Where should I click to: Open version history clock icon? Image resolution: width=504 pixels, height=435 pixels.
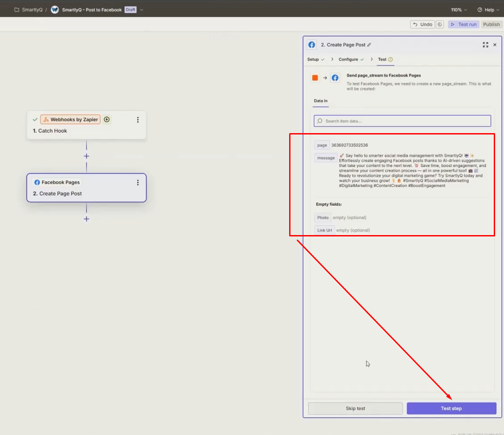[439, 24]
